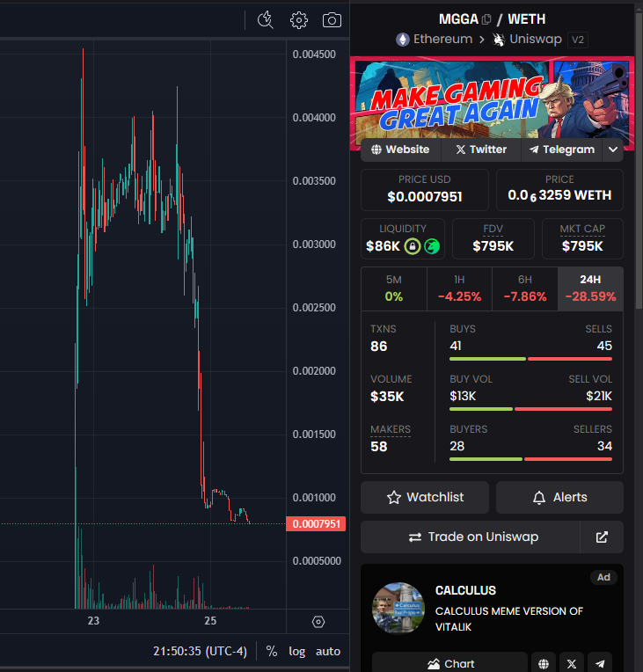Screen dimensions: 643x672
Task: Click the buy vol versus sell vol bar
Action: point(530,409)
